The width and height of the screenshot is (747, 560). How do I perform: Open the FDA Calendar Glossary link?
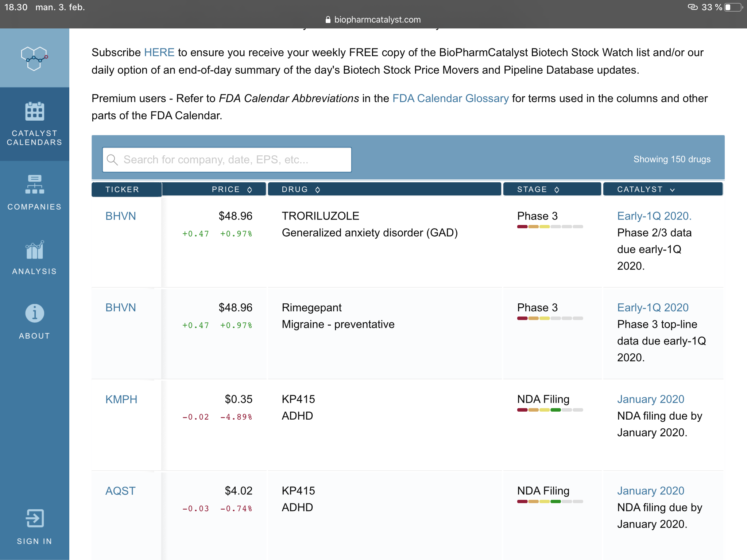450,98
